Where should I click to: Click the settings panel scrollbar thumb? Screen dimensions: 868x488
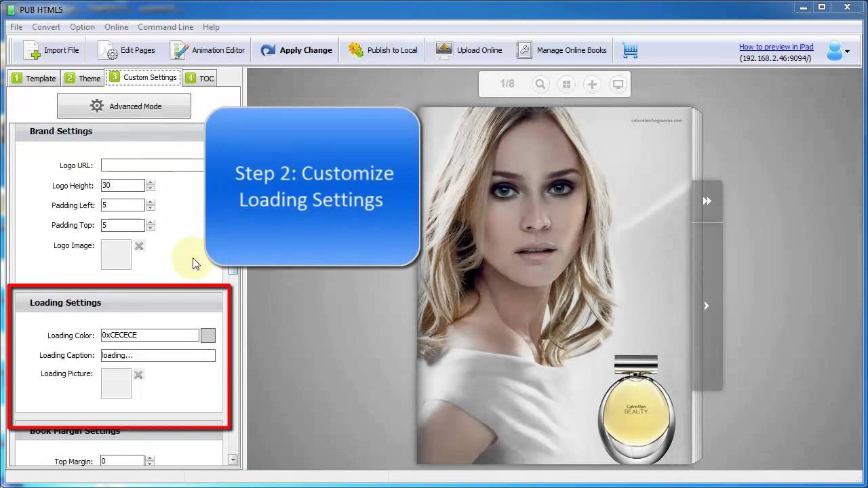(x=233, y=270)
